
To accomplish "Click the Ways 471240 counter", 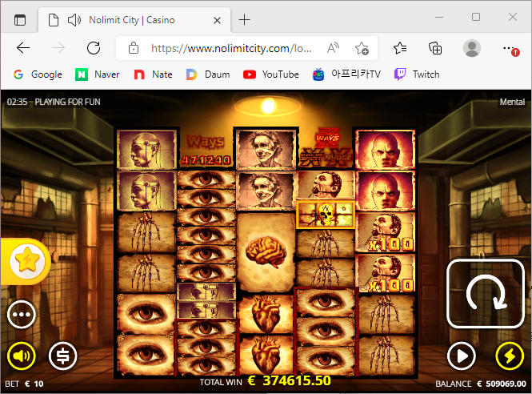I will tap(206, 150).
